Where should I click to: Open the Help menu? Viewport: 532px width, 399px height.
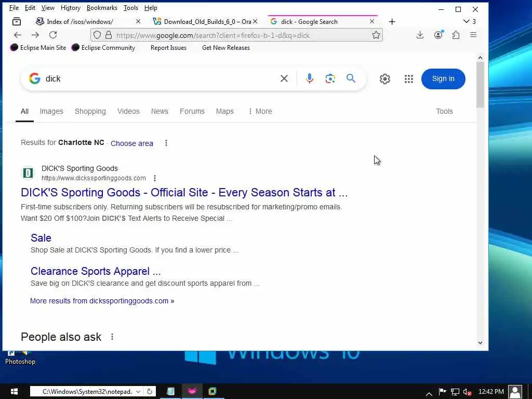coord(151,8)
